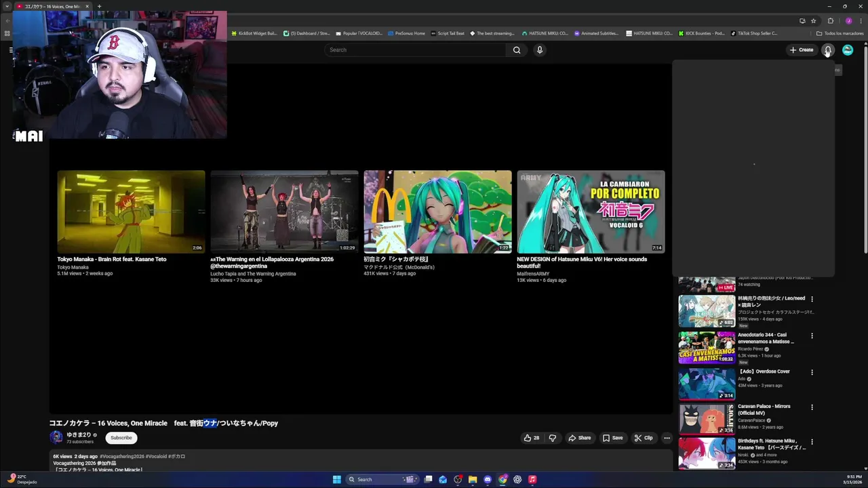Open the #Vocaloid hashtag link
Screen dimensions: 868x488
point(156,456)
